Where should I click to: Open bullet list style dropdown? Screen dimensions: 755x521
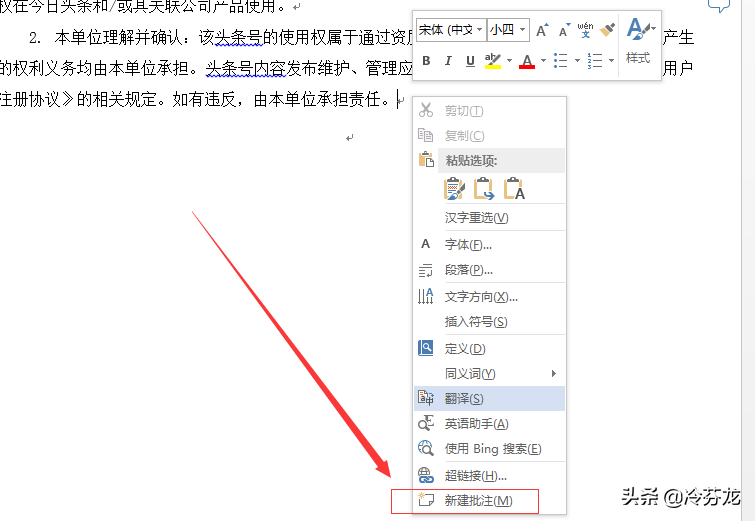577,61
